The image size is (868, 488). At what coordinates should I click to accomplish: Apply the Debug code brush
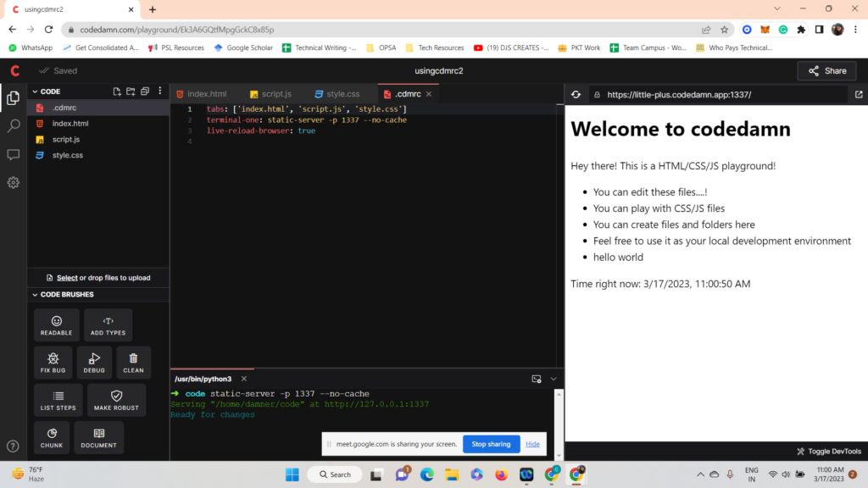[94, 363]
